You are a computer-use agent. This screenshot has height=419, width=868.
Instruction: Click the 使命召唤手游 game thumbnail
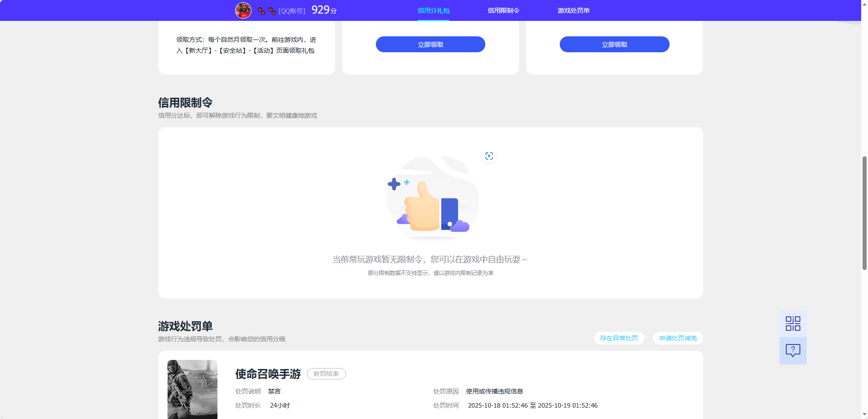(x=192, y=389)
